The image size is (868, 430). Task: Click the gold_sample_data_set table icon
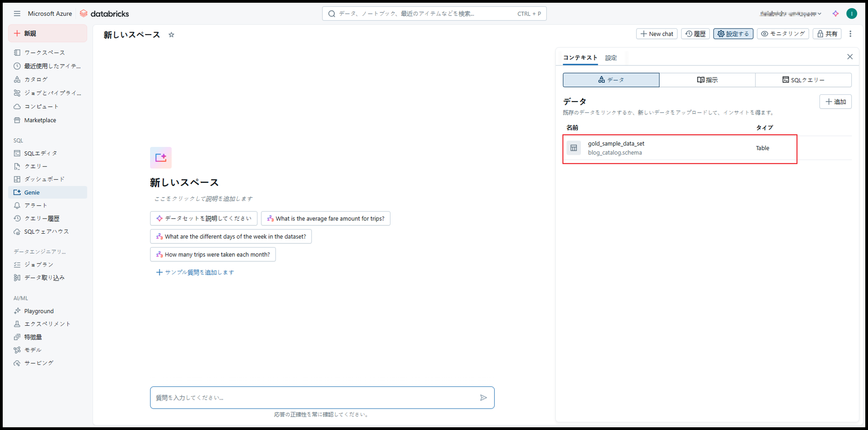coord(574,148)
